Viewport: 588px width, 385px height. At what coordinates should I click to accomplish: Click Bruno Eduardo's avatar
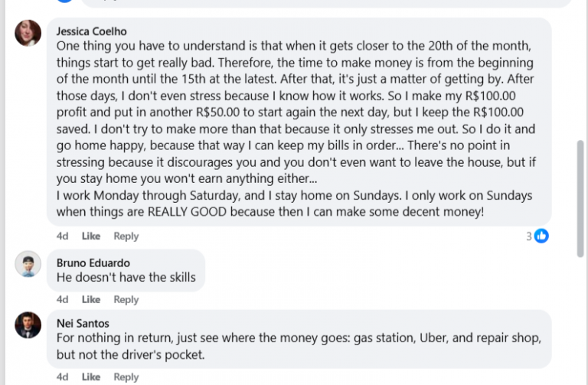tap(28, 264)
